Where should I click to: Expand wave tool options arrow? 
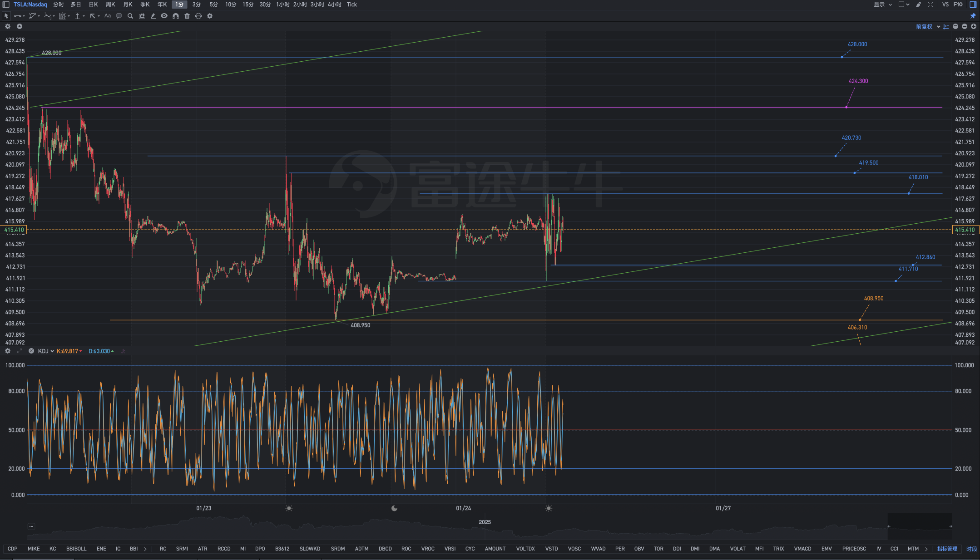click(x=54, y=16)
